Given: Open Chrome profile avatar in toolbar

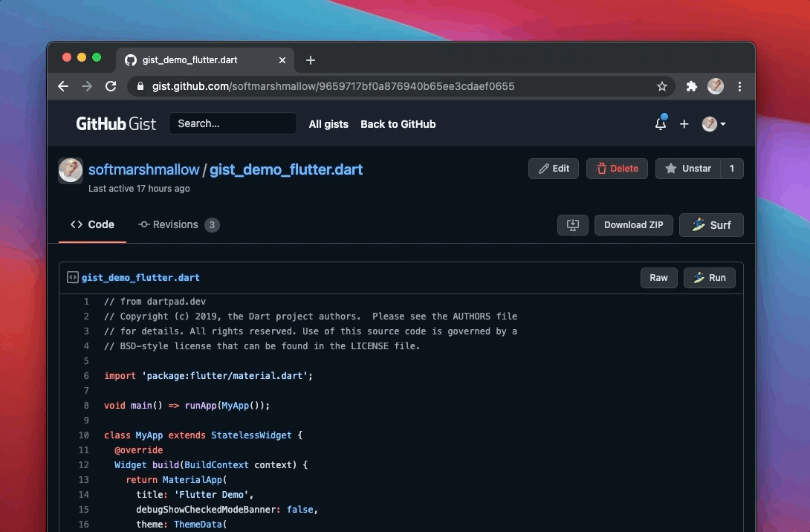Looking at the screenshot, I should pos(716,86).
